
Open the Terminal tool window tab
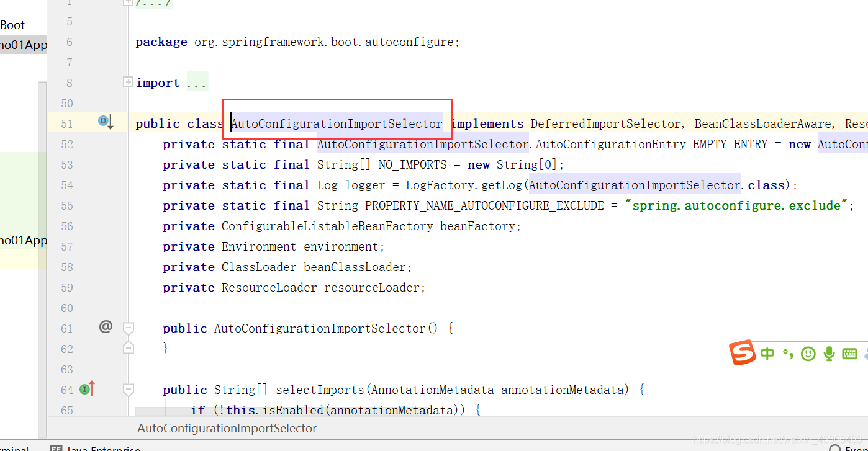pos(14,448)
